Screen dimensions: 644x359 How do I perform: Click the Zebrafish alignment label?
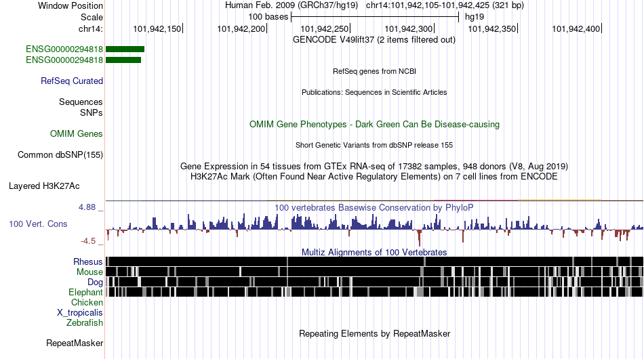point(85,323)
